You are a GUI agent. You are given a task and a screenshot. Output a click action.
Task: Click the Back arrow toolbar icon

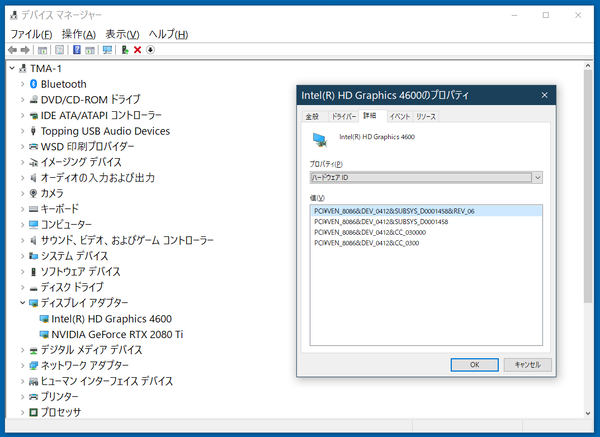(x=13, y=50)
